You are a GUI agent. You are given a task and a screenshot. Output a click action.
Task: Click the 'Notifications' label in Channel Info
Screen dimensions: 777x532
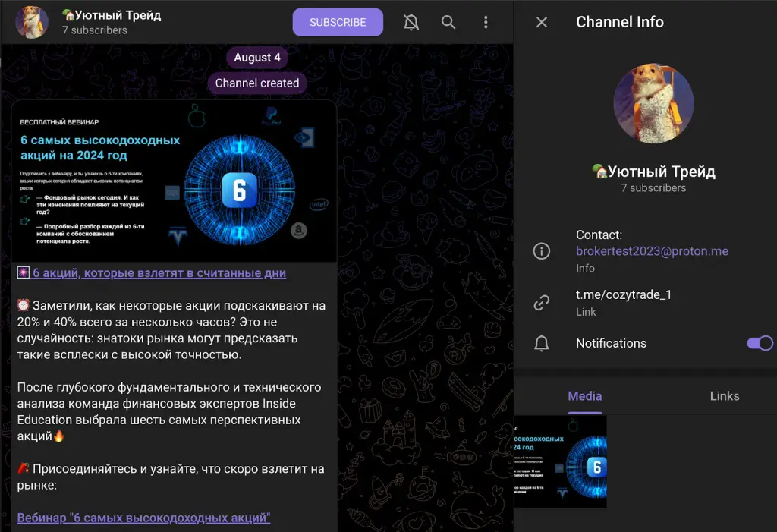pyautogui.click(x=611, y=343)
